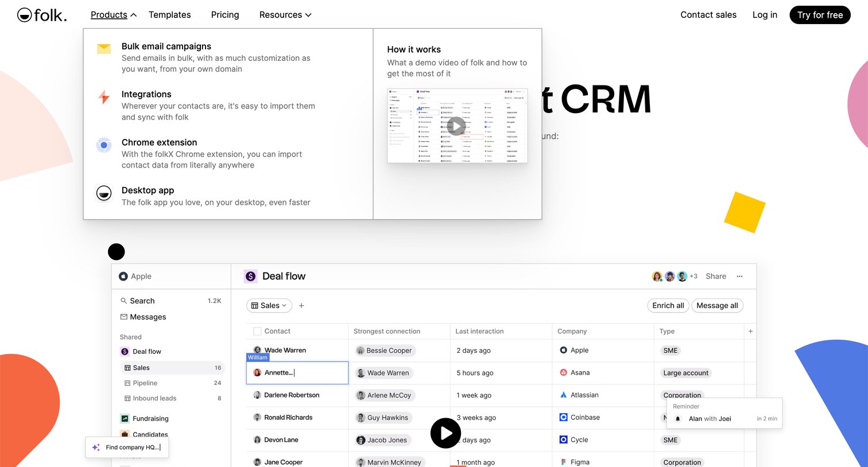
Task: Click the Devon Lane contact cell
Action: pyautogui.click(x=297, y=440)
